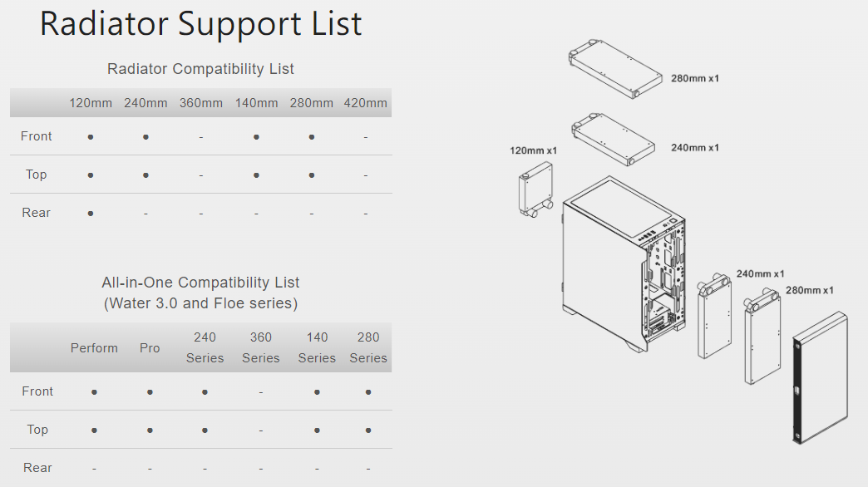Click the All-in-One Compatibility List title
Viewport: 868px width, 487px height.
coord(200,283)
